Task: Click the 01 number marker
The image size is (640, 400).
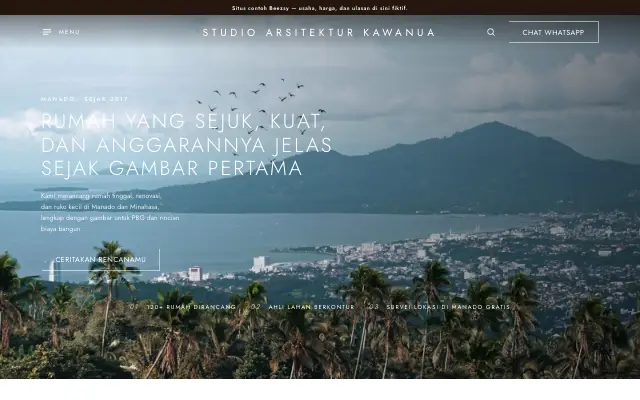Action: [134, 307]
